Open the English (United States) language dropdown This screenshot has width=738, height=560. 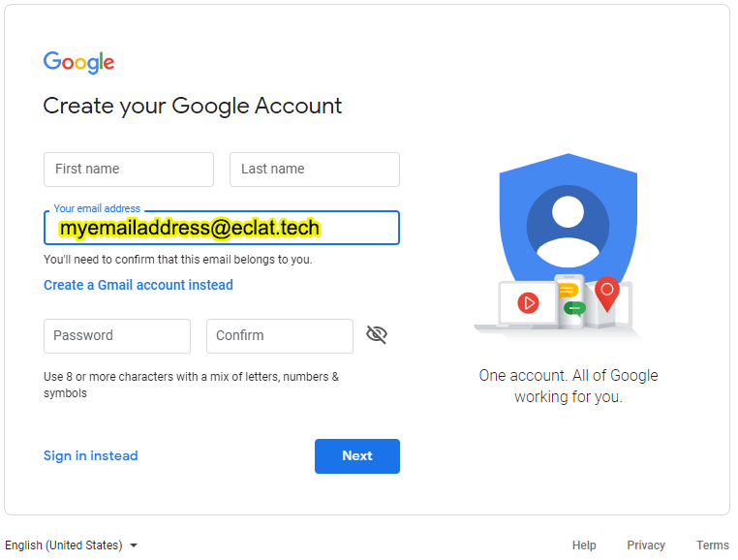tap(71, 544)
